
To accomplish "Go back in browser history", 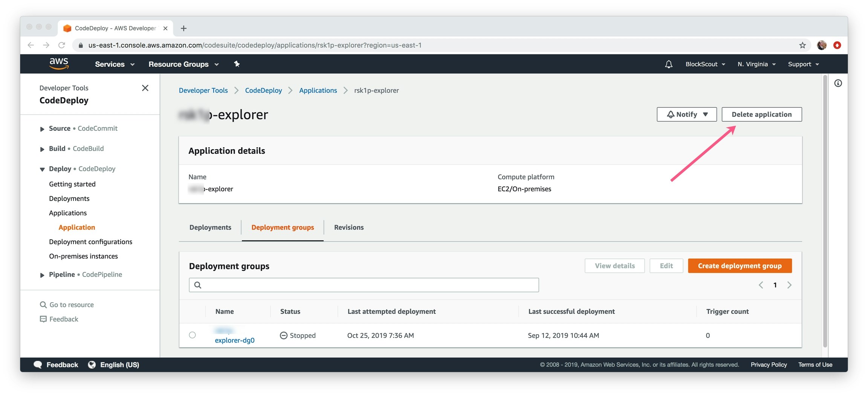I will point(31,45).
